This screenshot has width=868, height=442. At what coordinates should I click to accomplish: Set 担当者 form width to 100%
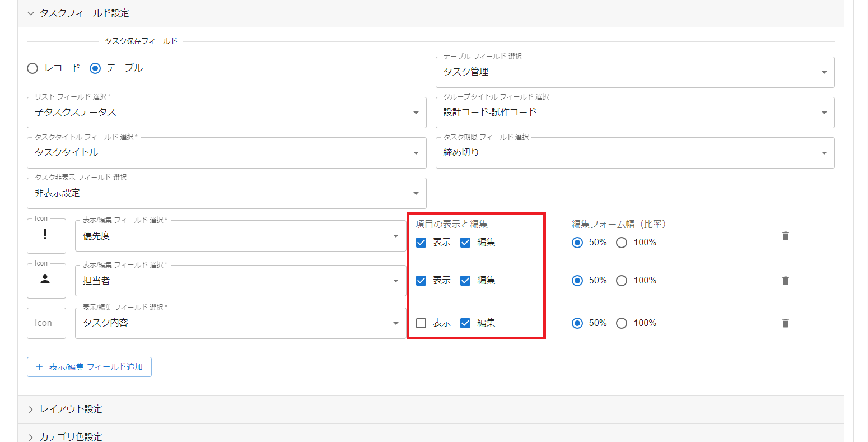click(622, 281)
